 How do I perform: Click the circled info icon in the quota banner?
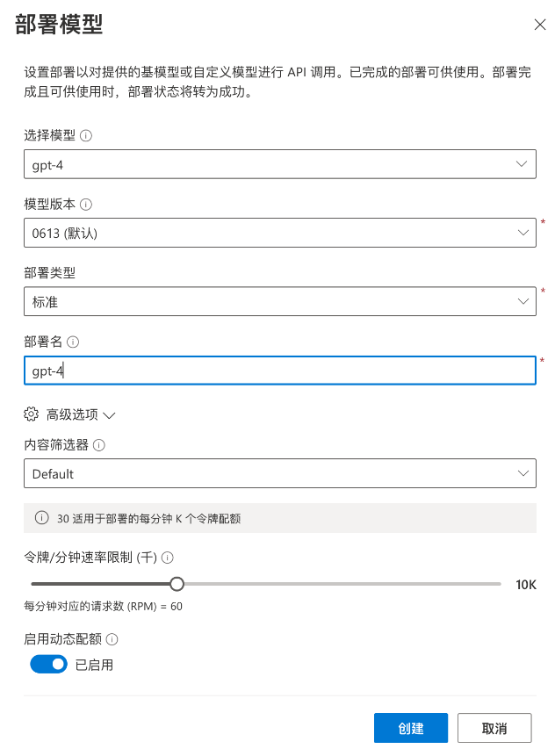[x=40, y=518]
